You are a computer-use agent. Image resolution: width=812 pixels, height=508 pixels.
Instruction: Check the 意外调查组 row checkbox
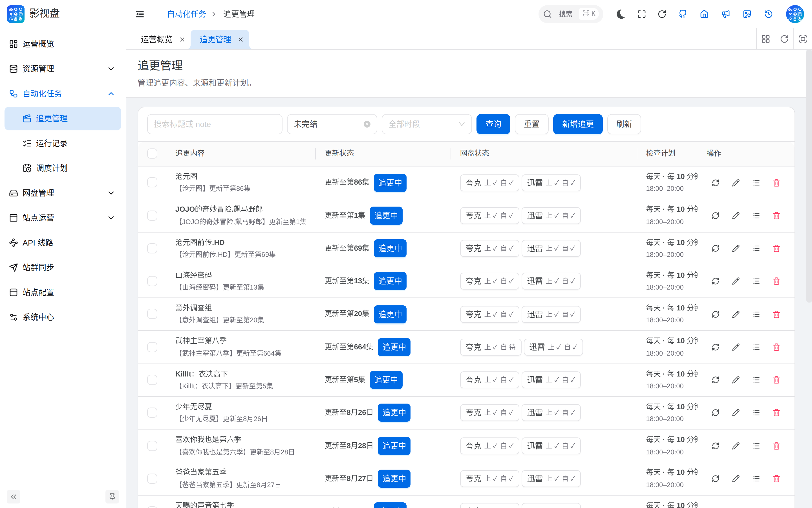152,314
